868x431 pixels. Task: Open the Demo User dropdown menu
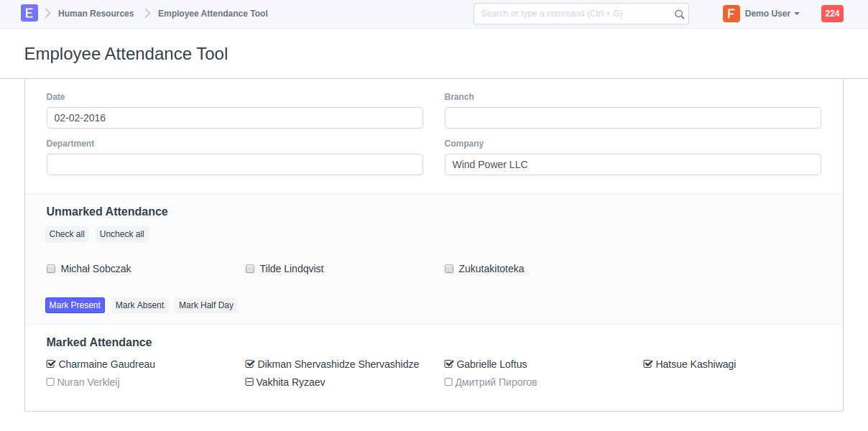(x=772, y=14)
